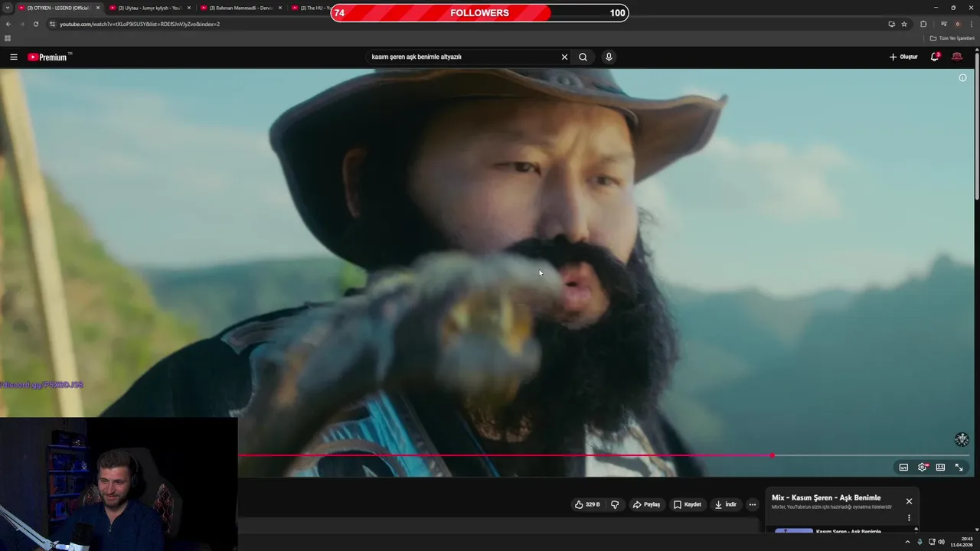Open Tüm Yer İşaretleri bookmarks folder
The height and width of the screenshot is (551, 980).
[952, 38]
